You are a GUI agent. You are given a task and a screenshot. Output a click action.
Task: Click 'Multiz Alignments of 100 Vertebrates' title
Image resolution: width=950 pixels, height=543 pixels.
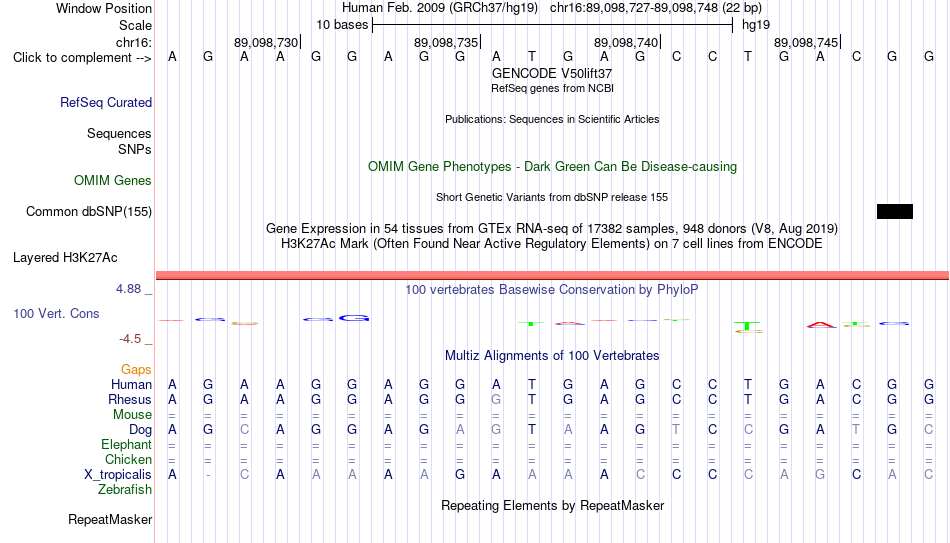coord(552,356)
